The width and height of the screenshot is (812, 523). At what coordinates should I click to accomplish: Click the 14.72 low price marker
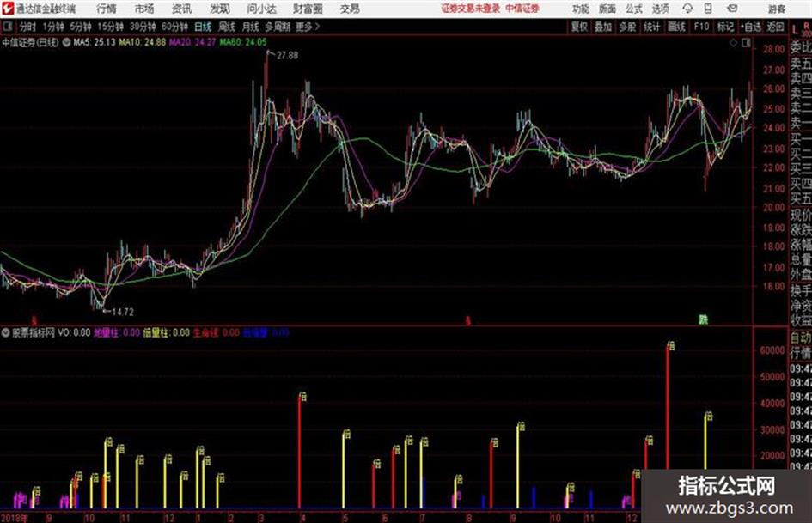point(123,312)
